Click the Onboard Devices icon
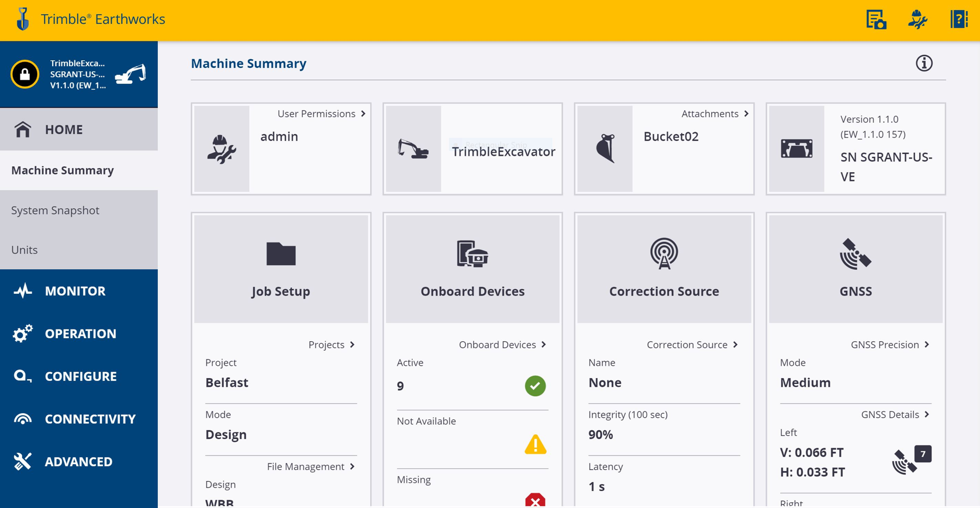980x508 pixels. point(472,254)
